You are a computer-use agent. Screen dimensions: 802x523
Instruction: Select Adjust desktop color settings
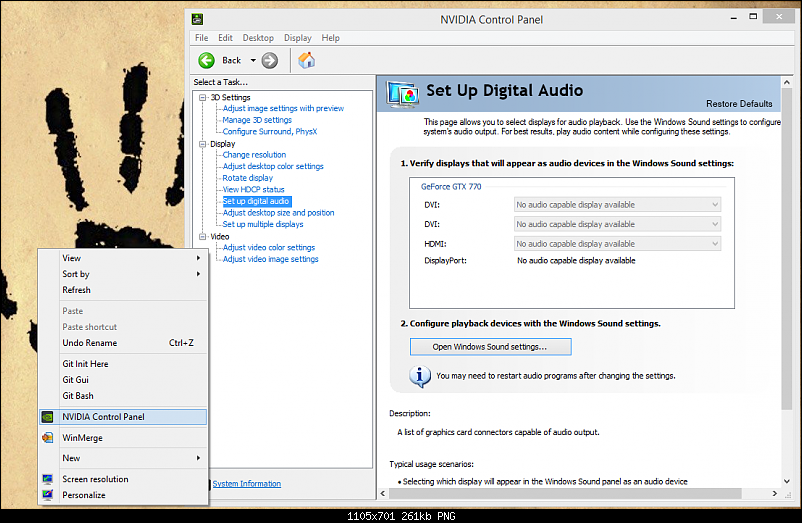(x=273, y=167)
